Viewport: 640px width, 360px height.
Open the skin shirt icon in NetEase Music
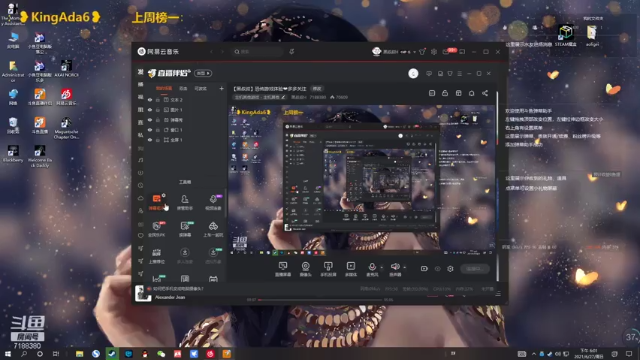(422, 52)
